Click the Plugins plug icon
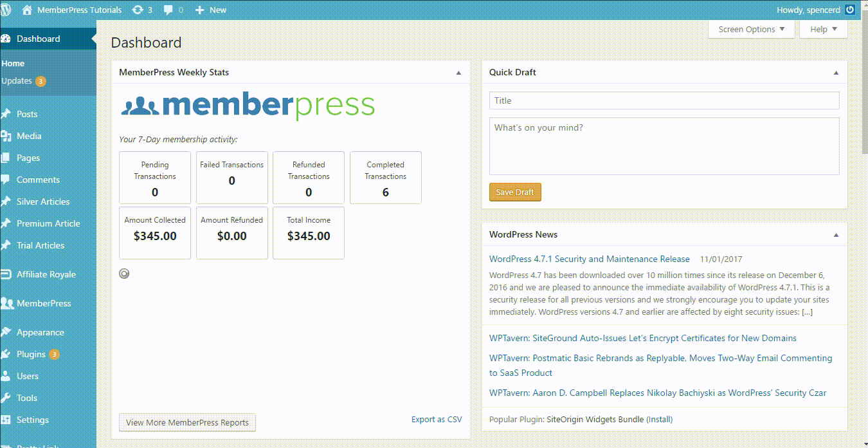The image size is (868, 448). pyautogui.click(x=6, y=354)
